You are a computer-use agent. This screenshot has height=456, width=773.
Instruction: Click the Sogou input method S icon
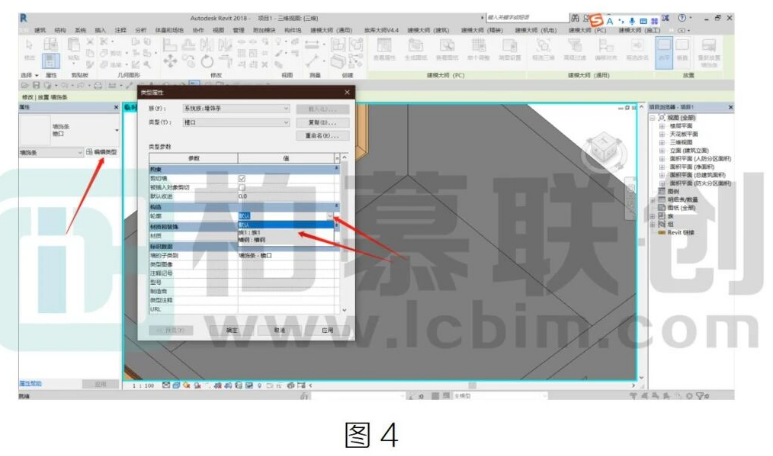tap(596, 20)
